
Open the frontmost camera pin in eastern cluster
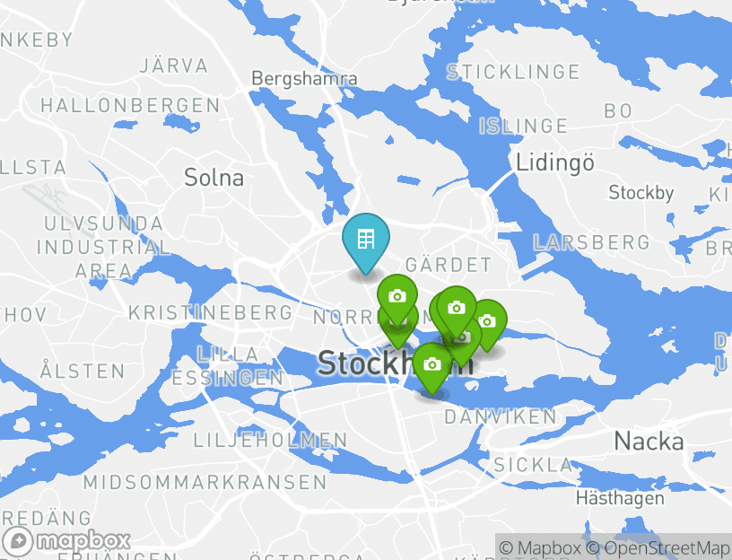457,308
